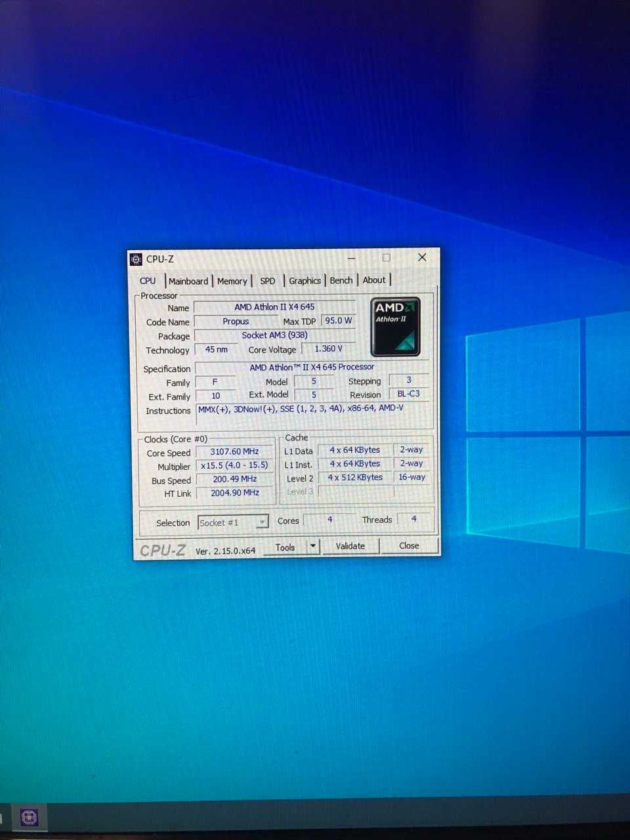This screenshot has width=630, height=840.
Task: Click the Package value Socket AM3 (938)
Action: pyautogui.click(x=274, y=335)
